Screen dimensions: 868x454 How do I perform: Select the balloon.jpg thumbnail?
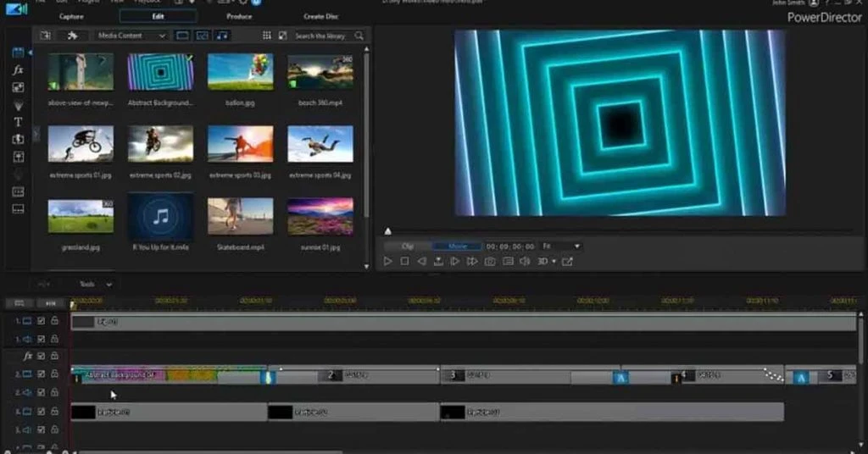click(x=240, y=72)
